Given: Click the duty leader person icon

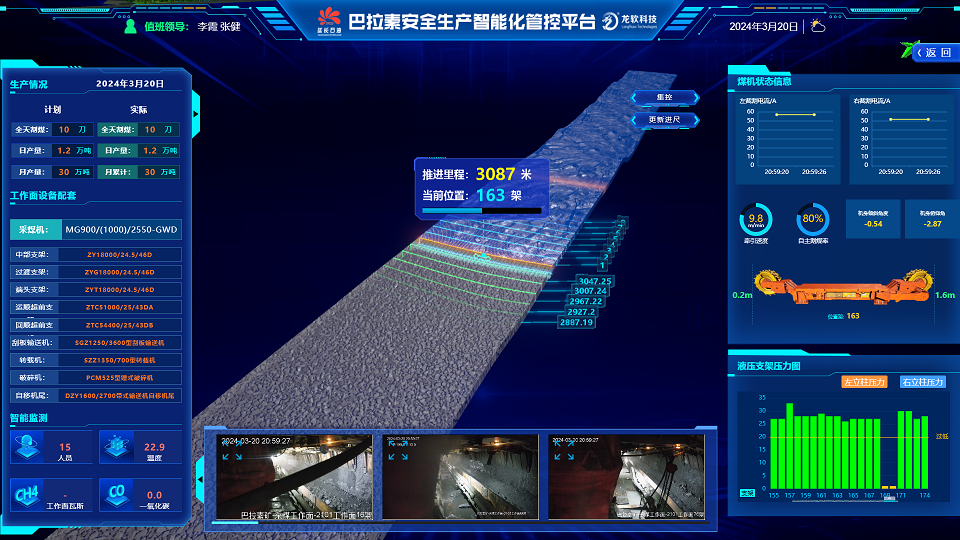Looking at the screenshot, I should [x=129, y=26].
